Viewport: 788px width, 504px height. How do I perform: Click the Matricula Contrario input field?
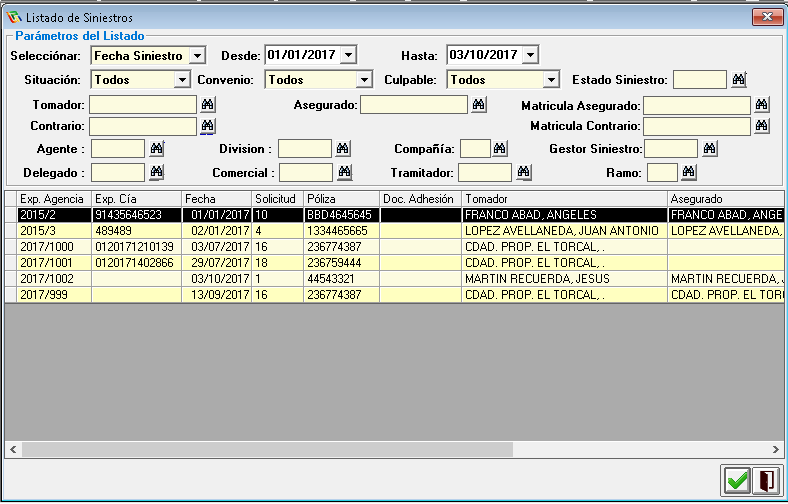tap(697, 126)
